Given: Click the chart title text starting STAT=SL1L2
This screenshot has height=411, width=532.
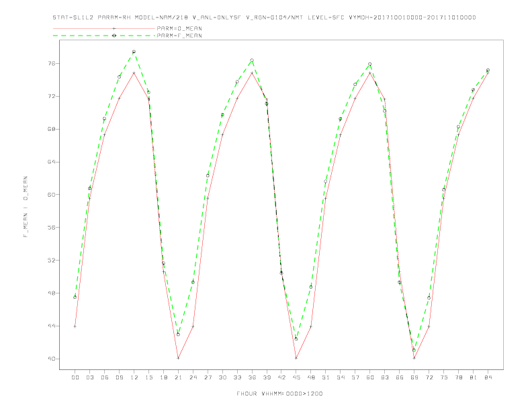Looking at the screenshot, I should [264, 17].
